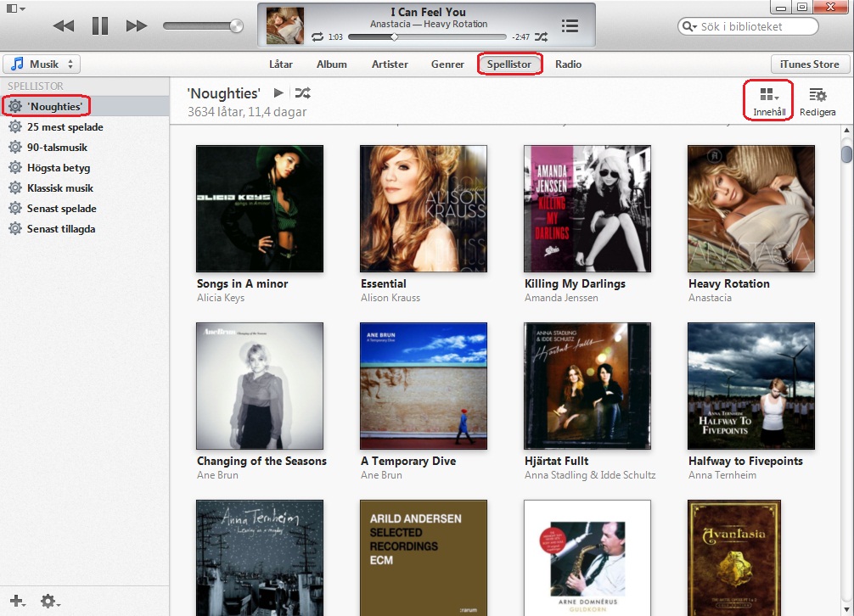Click gear icon next to Klassisk musik
Screen dimensions: 854x616
pos(15,188)
